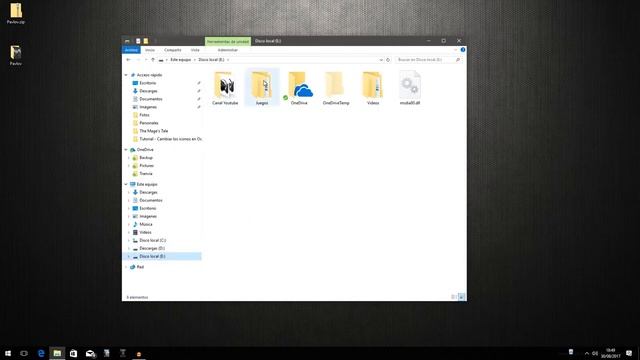This screenshot has width=640, height=360.
Task: Select the msdia80.dll file
Action: (410, 87)
